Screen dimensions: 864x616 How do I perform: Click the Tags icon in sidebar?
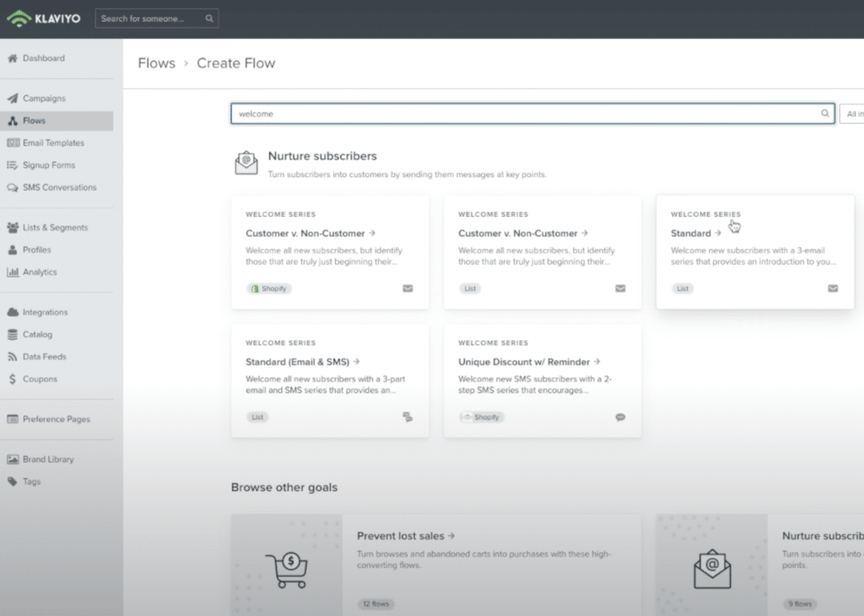coord(13,482)
